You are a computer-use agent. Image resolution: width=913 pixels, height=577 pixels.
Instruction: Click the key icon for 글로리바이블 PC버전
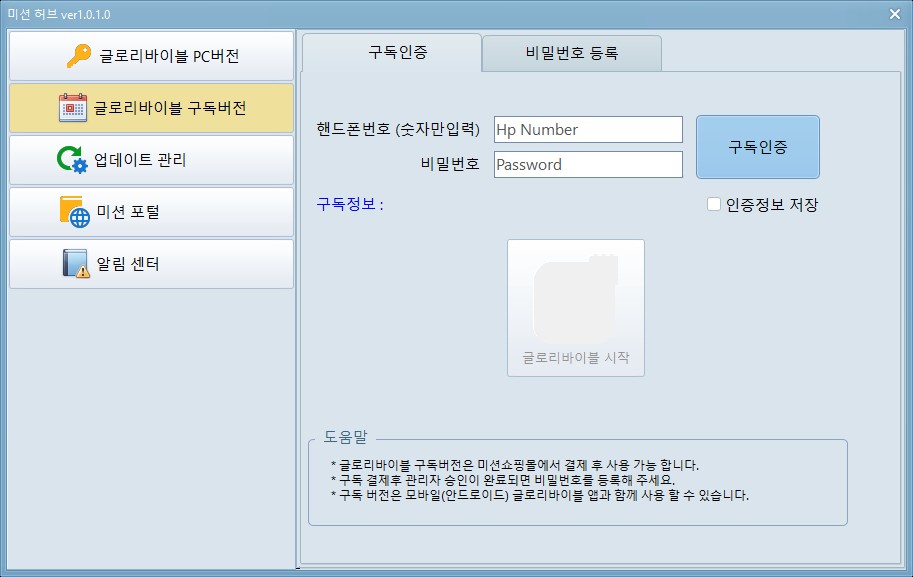pyautogui.click(x=79, y=56)
